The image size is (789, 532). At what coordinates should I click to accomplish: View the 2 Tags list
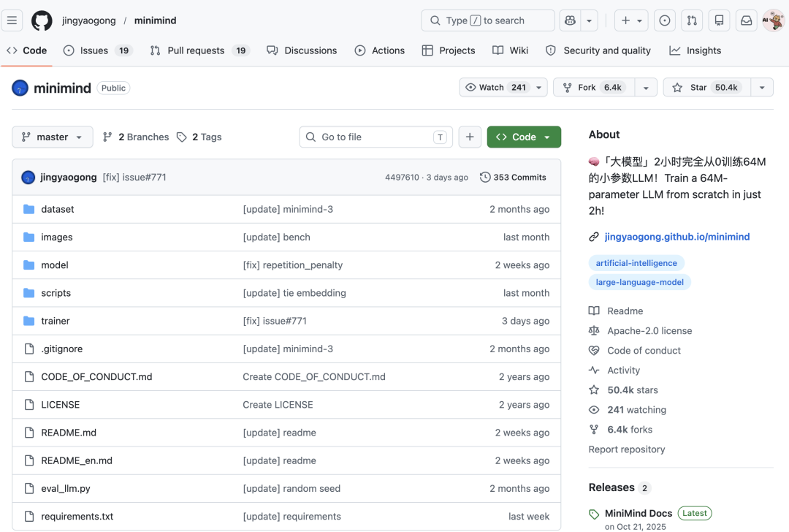(199, 137)
